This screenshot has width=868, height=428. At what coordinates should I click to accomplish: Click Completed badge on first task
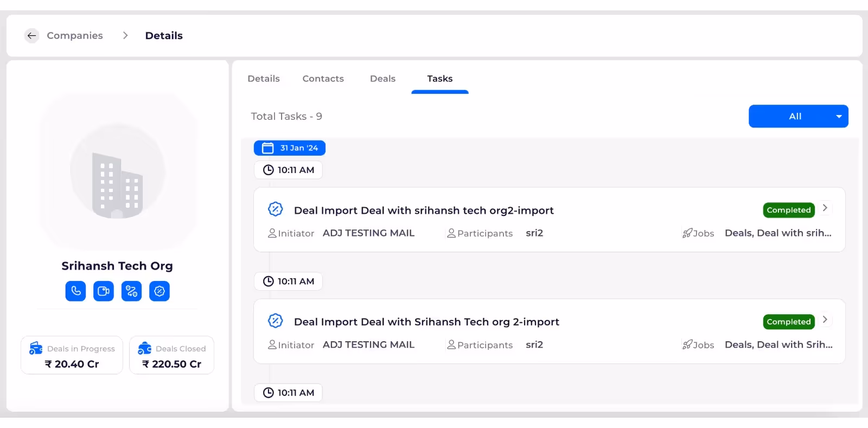point(789,210)
